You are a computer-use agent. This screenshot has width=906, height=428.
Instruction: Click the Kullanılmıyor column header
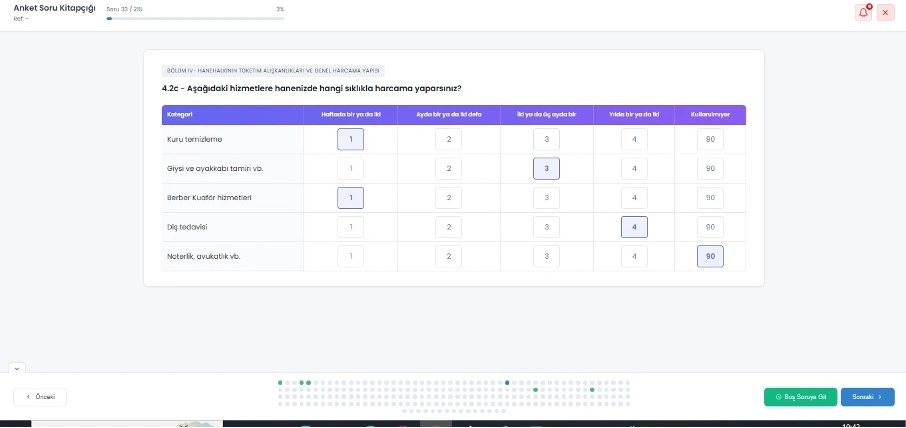coord(710,115)
